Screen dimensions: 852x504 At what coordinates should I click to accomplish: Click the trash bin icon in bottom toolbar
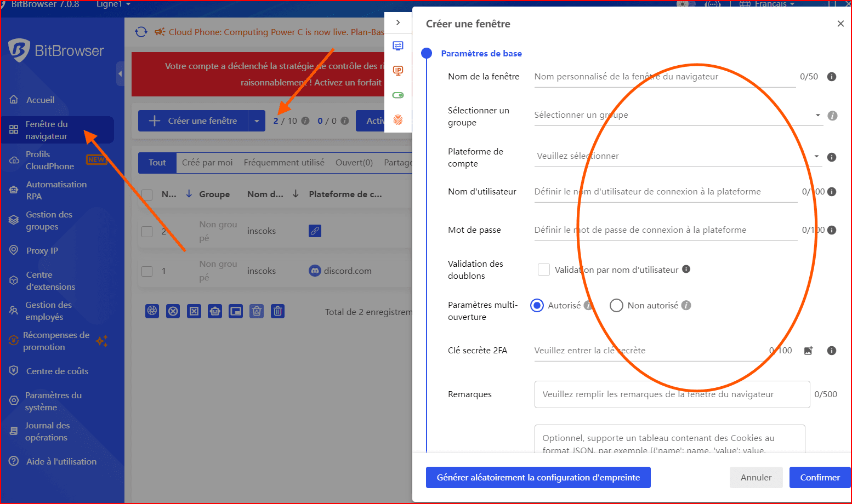(x=278, y=311)
